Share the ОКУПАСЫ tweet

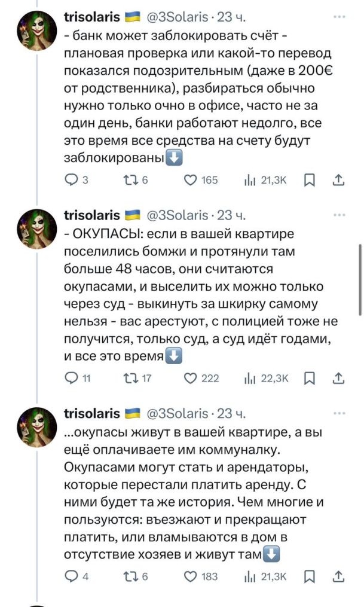338,378
